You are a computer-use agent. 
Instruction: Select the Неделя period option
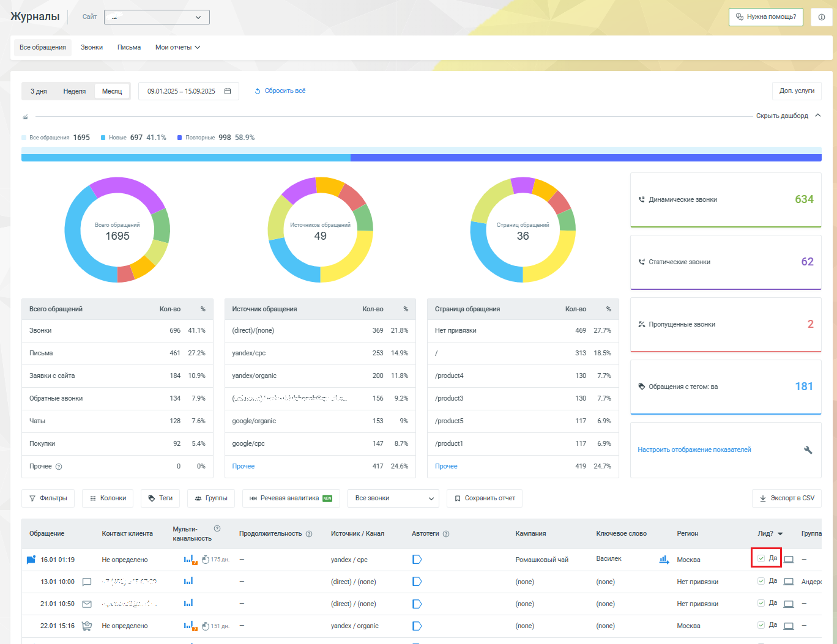click(75, 91)
